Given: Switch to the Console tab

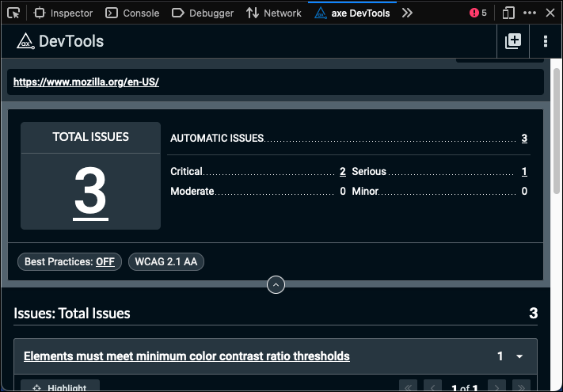Looking at the screenshot, I should pos(132,13).
